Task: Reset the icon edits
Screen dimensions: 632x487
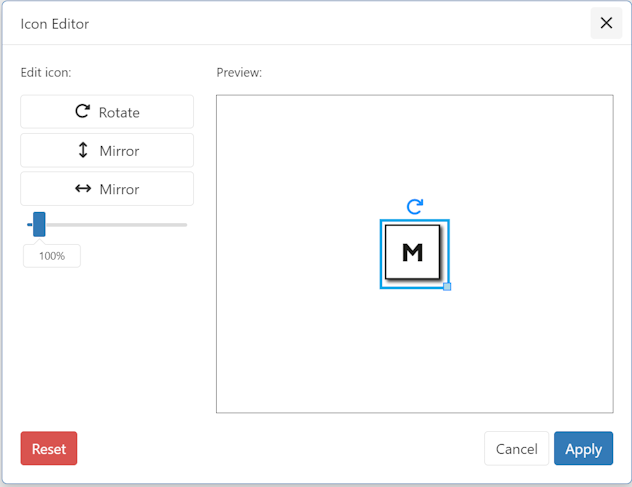Action: coord(49,448)
